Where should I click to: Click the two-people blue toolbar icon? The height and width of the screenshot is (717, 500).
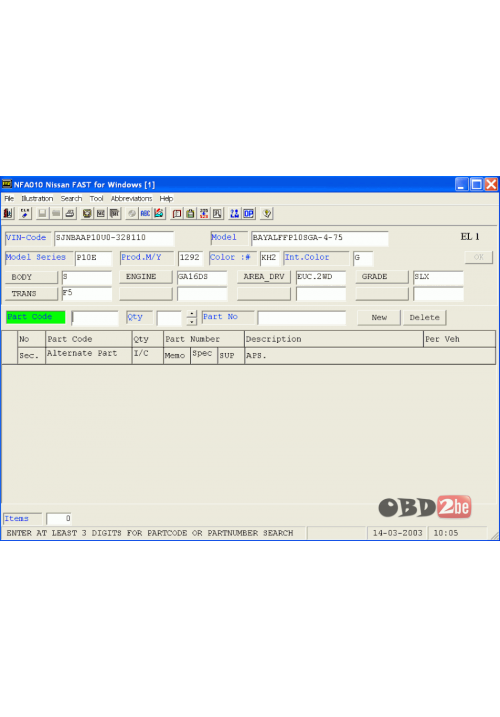(235, 214)
